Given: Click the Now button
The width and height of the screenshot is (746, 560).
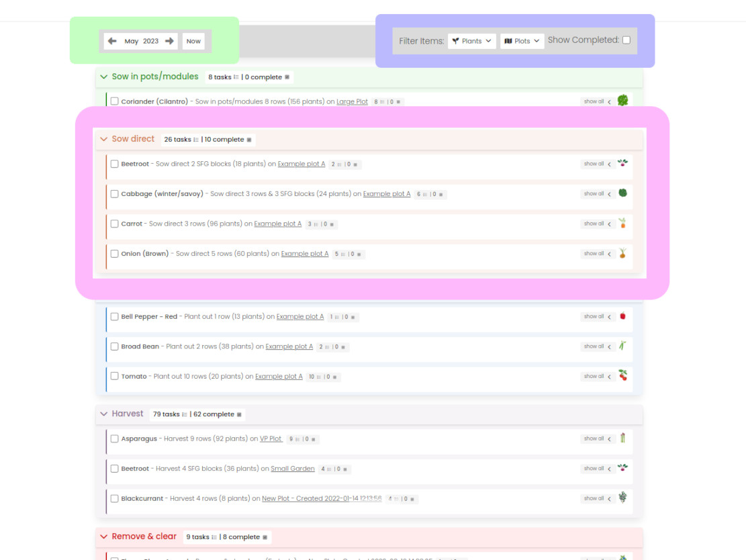Looking at the screenshot, I should click(x=193, y=41).
